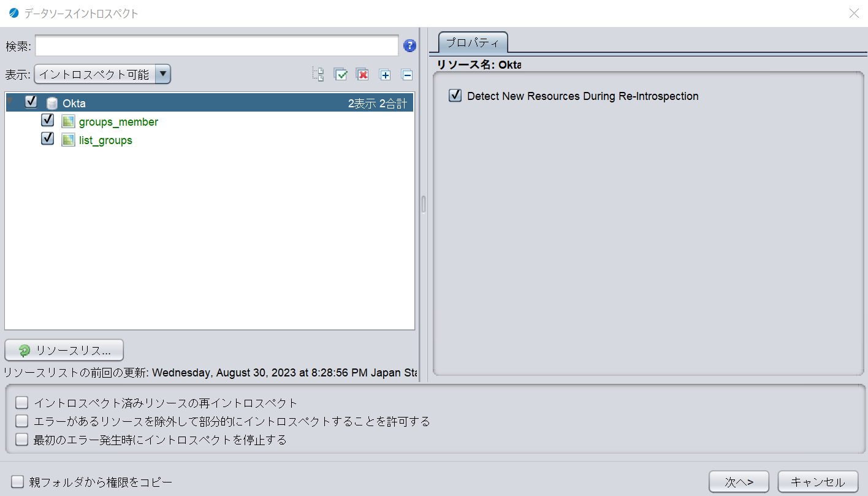Screen dimensions: 868x496
Task: Select the Okta tree row label
Action: (74, 104)
